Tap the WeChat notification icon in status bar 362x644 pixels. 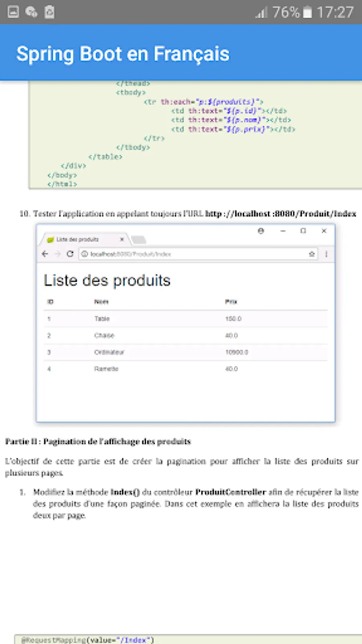point(31,12)
